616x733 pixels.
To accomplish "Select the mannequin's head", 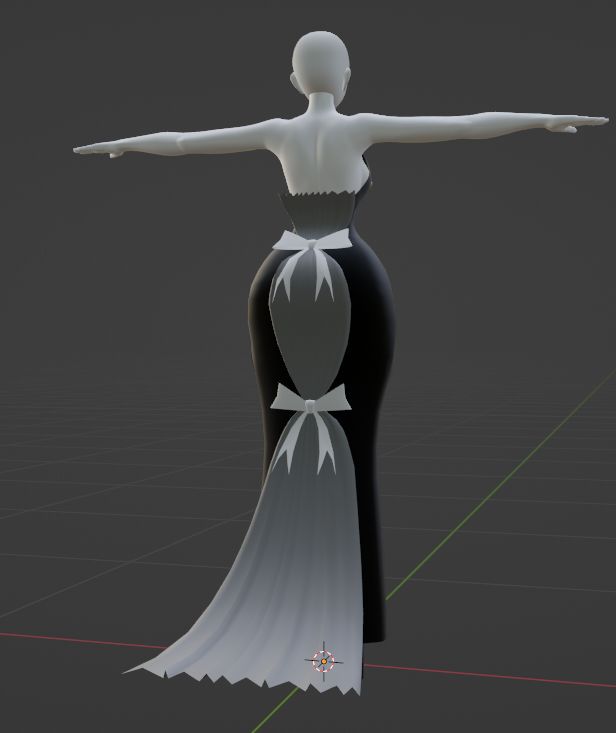I will 321,63.
